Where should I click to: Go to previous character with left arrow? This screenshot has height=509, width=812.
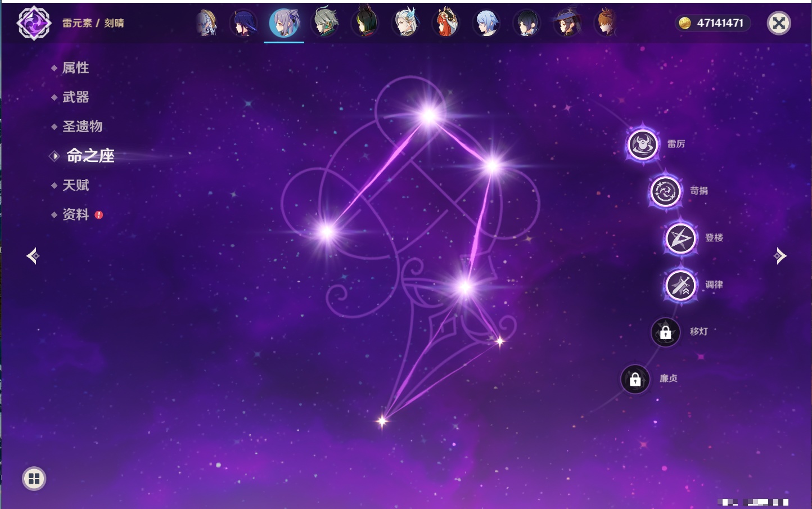33,256
